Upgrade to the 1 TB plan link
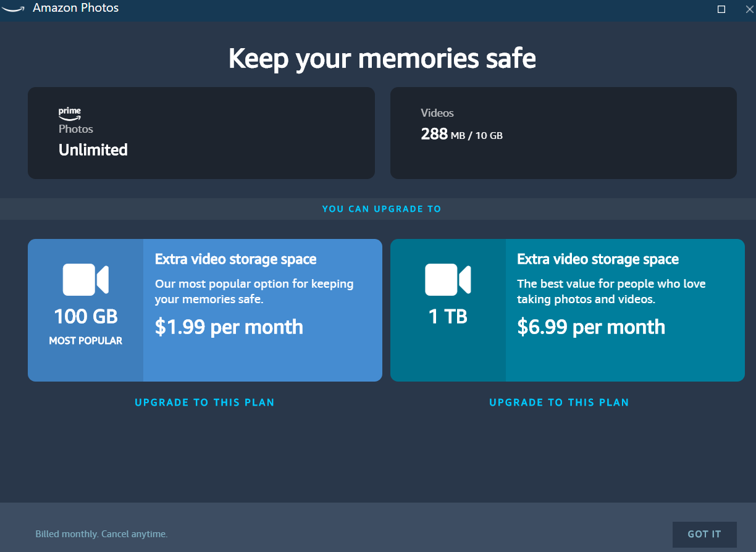The width and height of the screenshot is (756, 552). [x=559, y=403]
